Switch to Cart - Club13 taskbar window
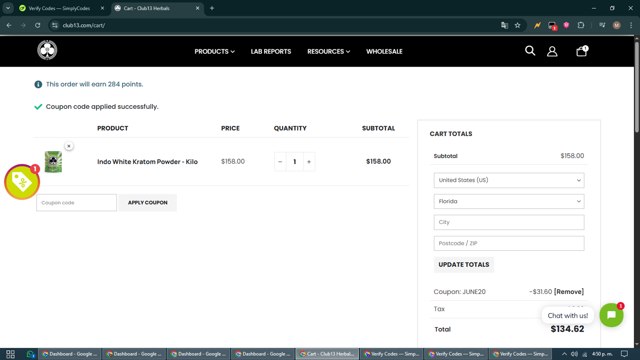The height and width of the screenshot is (360, 640). [327, 354]
